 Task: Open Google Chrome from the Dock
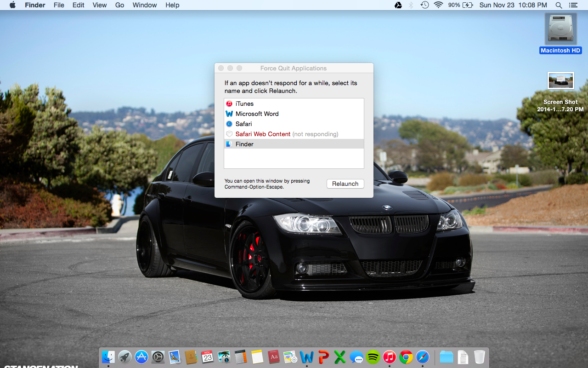click(406, 356)
